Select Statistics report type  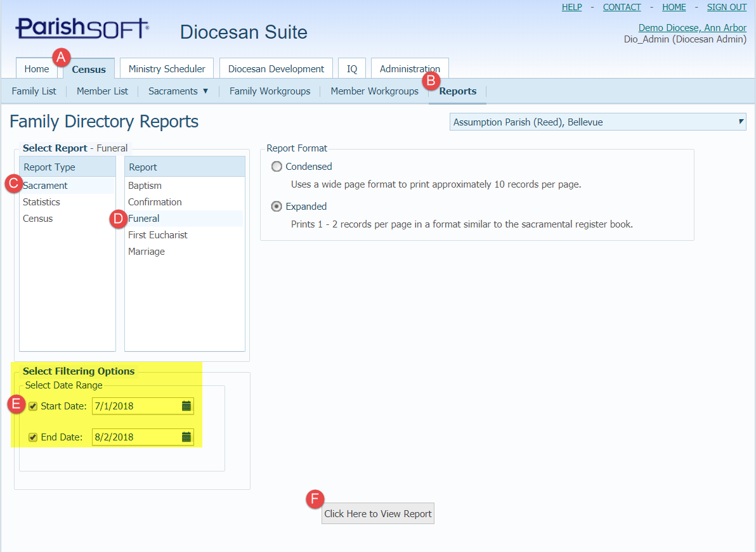tap(67, 202)
